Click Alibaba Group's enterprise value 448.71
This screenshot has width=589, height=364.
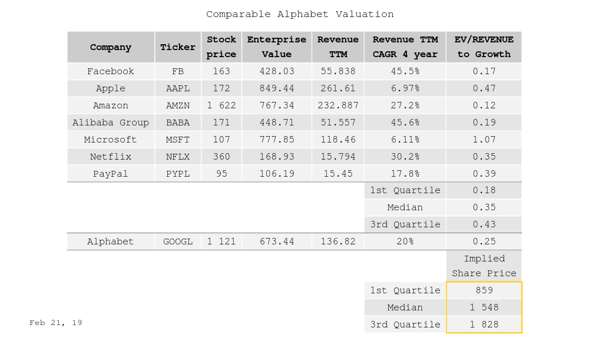click(277, 123)
